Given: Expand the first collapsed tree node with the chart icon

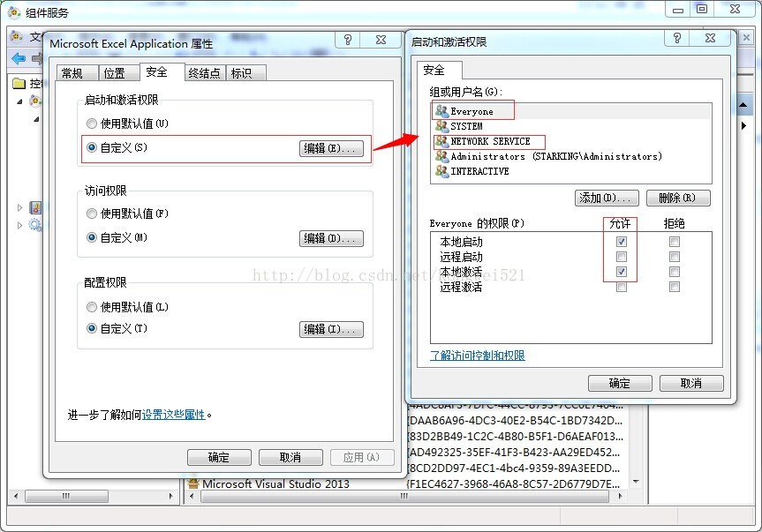Looking at the screenshot, I should click(x=19, y=207).
